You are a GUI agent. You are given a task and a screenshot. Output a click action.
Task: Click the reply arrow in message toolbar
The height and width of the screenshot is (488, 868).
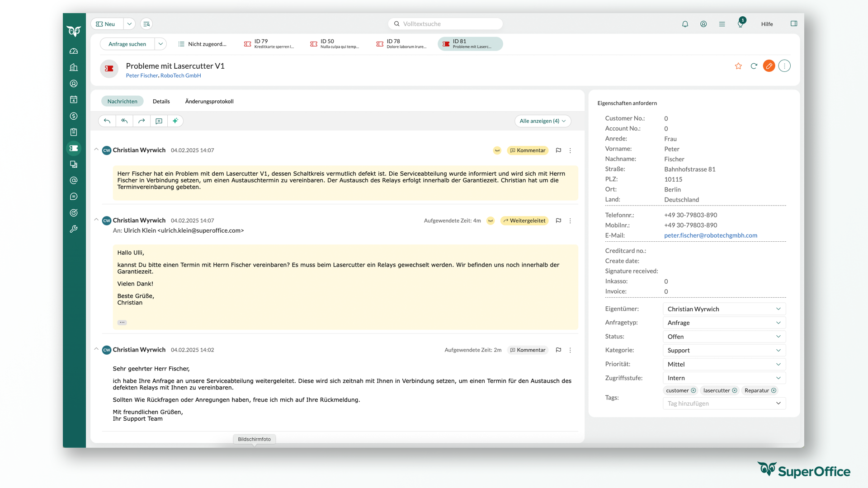coord(107,121)
